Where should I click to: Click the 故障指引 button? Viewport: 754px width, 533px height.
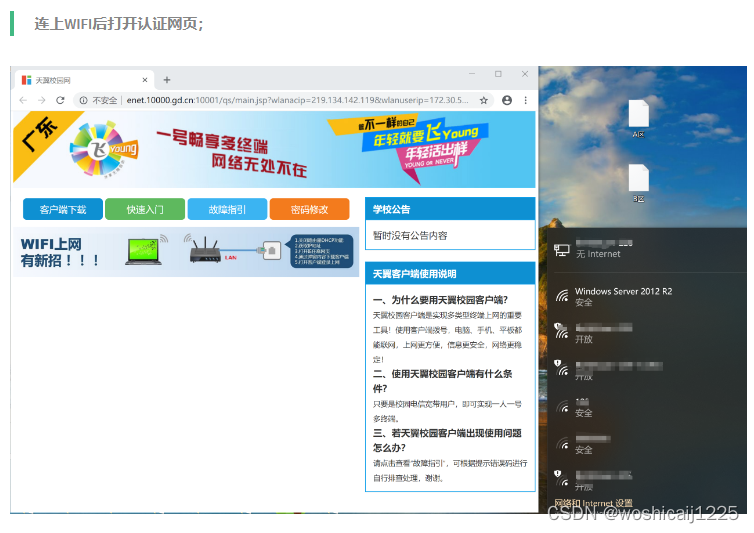[x=227, y=209]
